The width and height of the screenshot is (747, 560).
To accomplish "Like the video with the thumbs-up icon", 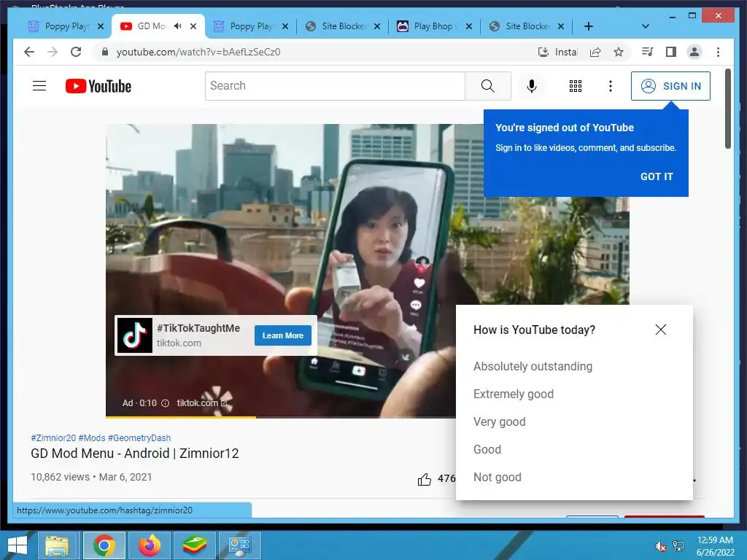I will click(424, 479).
